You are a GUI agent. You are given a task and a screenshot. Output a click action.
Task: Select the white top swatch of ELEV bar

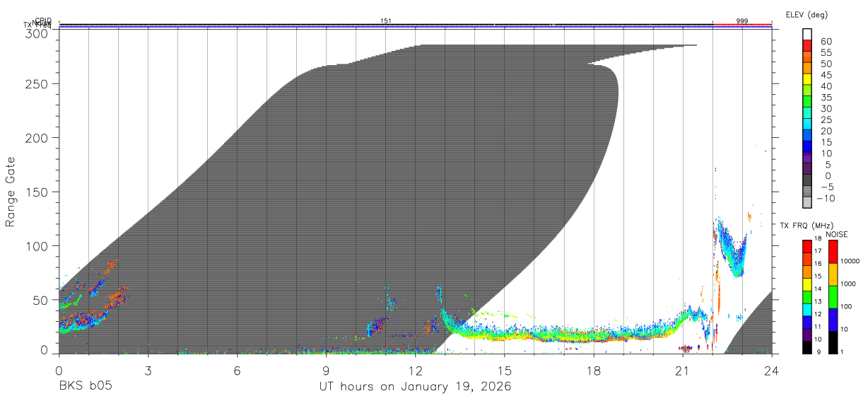click(x=807, y=35)
